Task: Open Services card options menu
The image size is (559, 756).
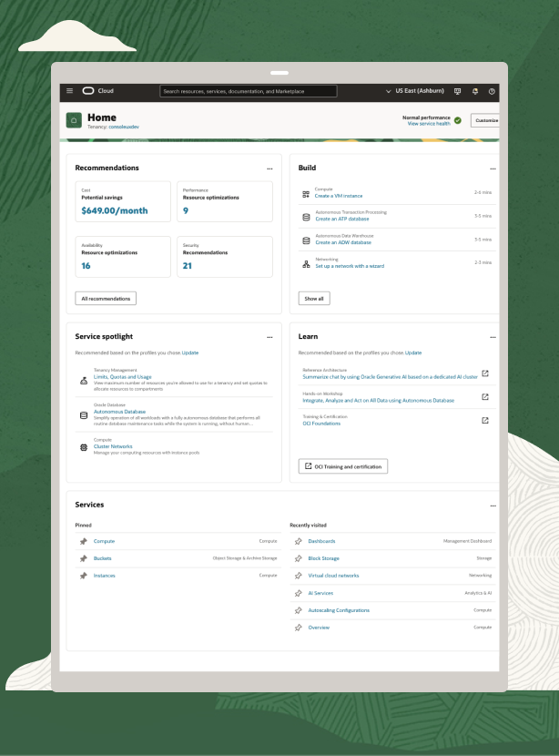Action: coord(493,506)
